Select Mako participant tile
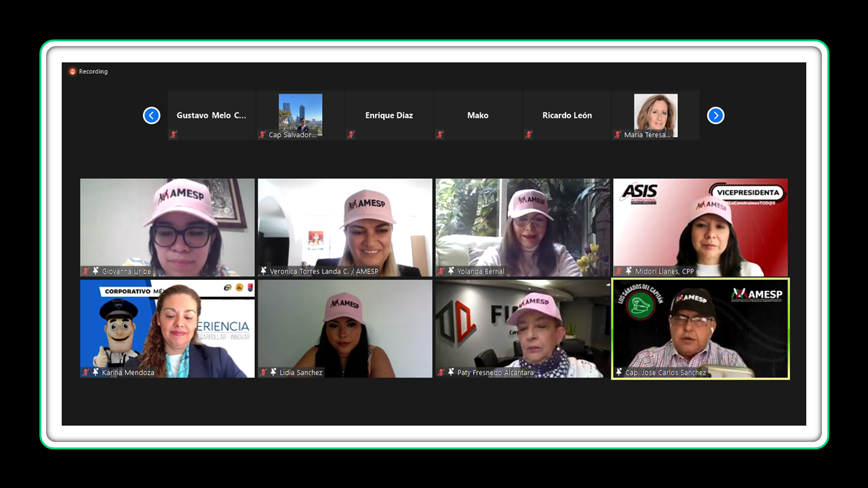The image size is (868, 488). [x=478, y=115]
